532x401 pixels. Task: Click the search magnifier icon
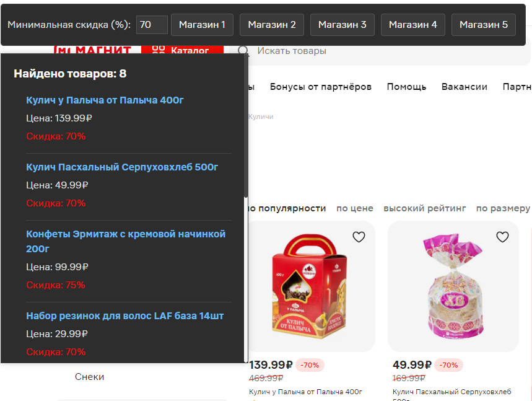(243, 51)
